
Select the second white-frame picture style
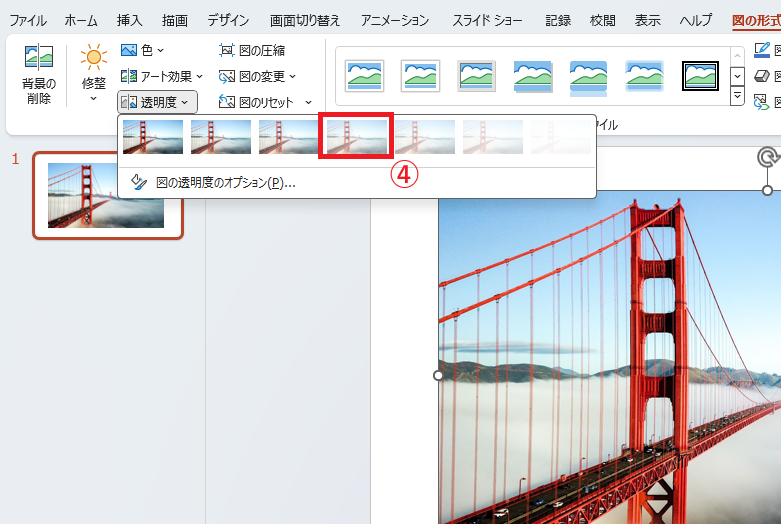pyautogui.click(x=420, y=76)
